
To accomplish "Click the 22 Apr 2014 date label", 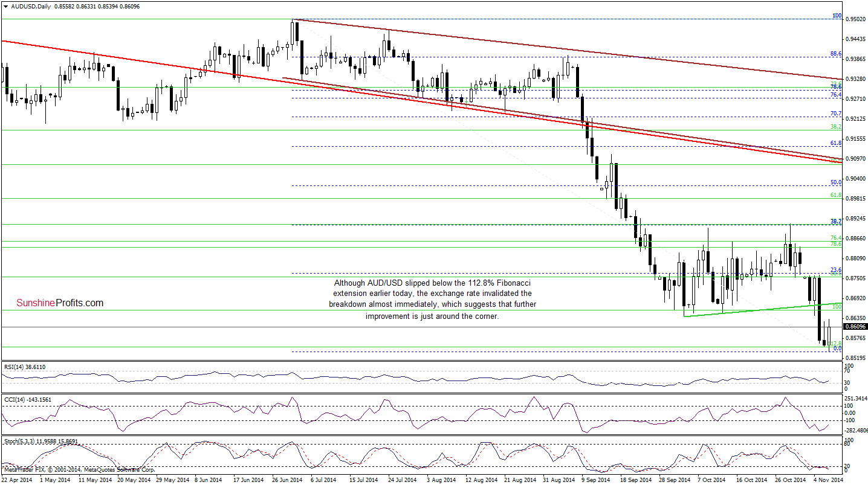I will pyautogui.click(x=16, y=480).
